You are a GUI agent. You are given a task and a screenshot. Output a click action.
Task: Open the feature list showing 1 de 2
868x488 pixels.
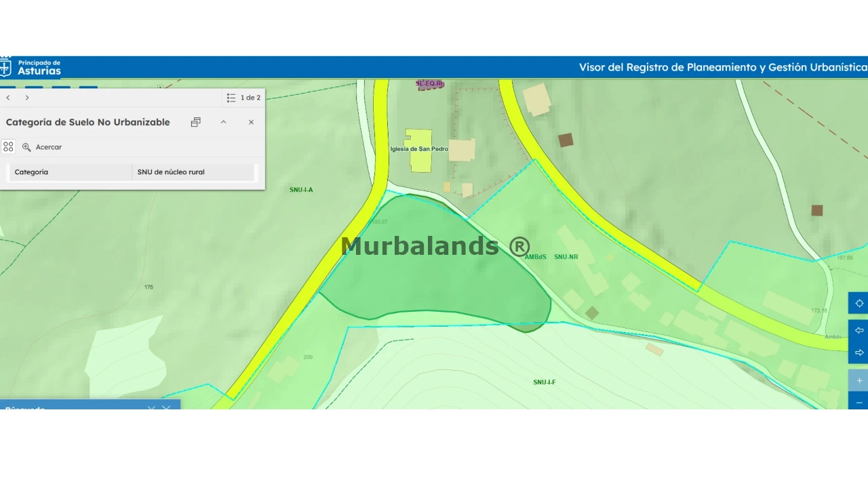click(243, 98)
